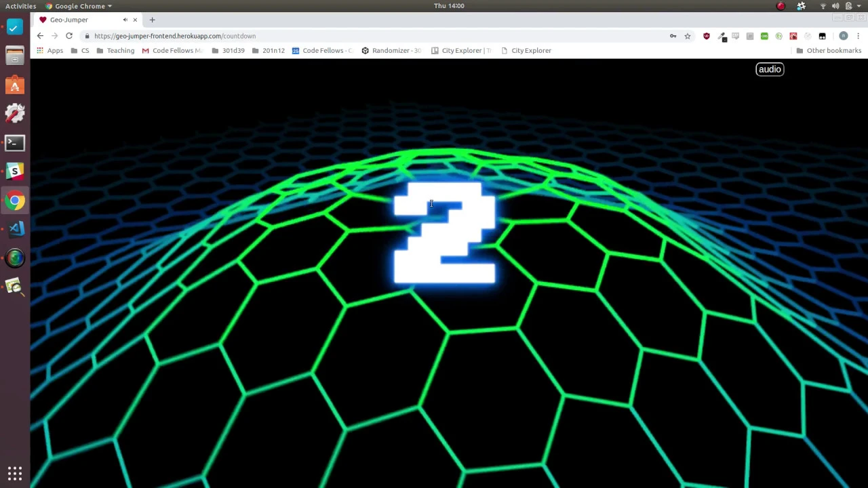Click the red recording indicator in top bar
868x488 pixels.
point(781,6)
